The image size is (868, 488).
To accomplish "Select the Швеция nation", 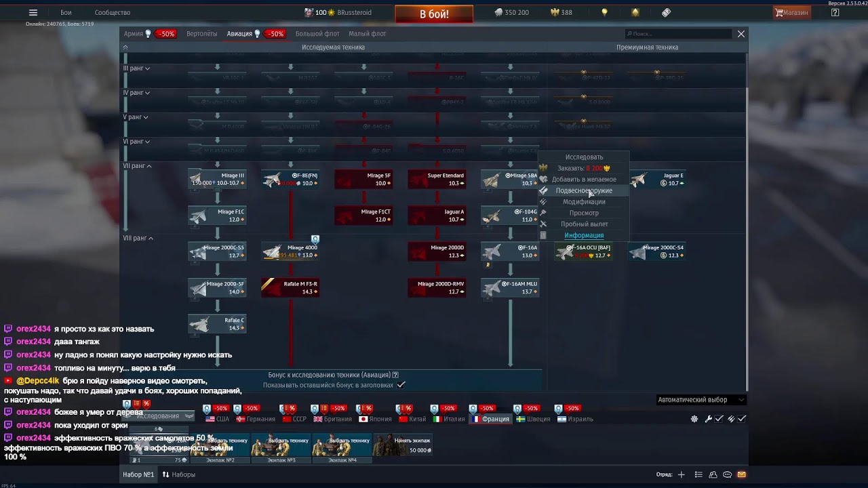I will pyautogui.click(x=534, y=419).
